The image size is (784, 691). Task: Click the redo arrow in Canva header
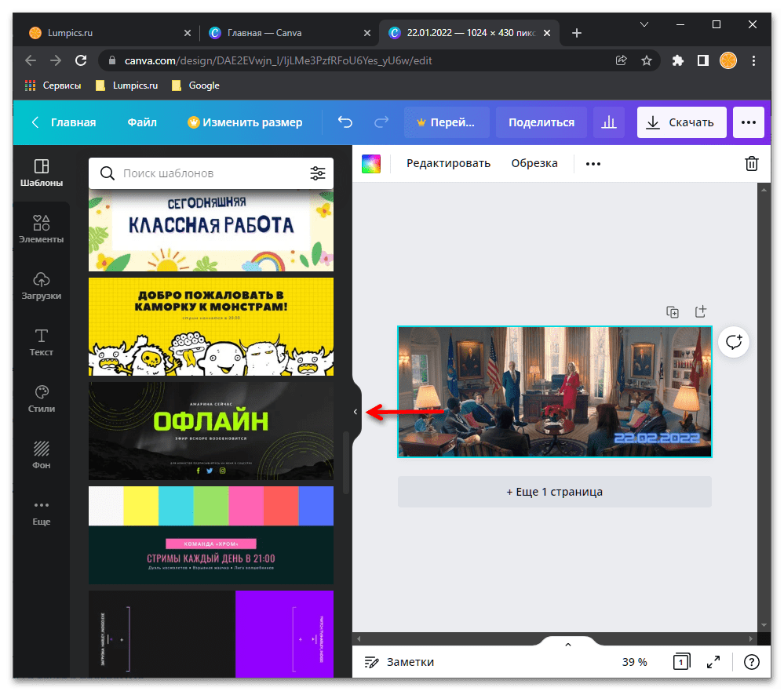tap(381, 122)
